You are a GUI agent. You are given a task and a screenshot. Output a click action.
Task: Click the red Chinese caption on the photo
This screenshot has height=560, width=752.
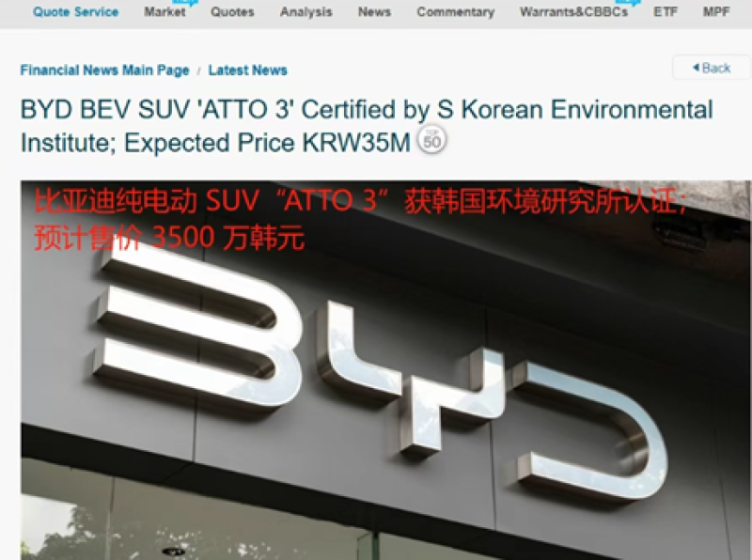357,219
